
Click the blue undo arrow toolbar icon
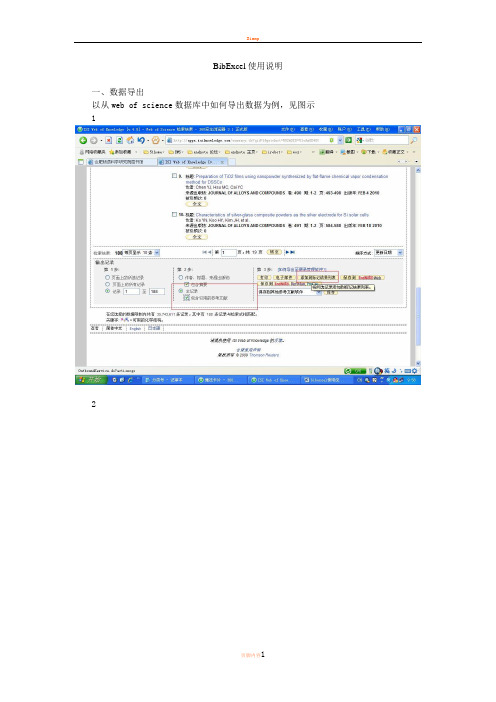click(x=141, y=140)
